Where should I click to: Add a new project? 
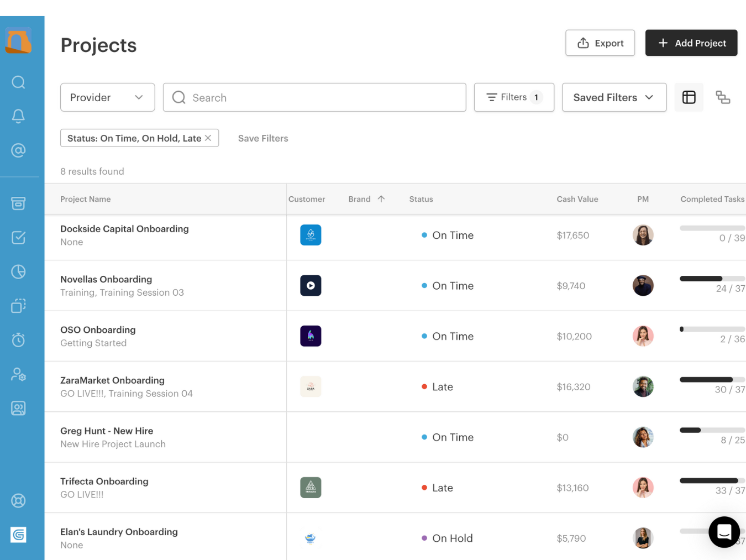[691, 43]
